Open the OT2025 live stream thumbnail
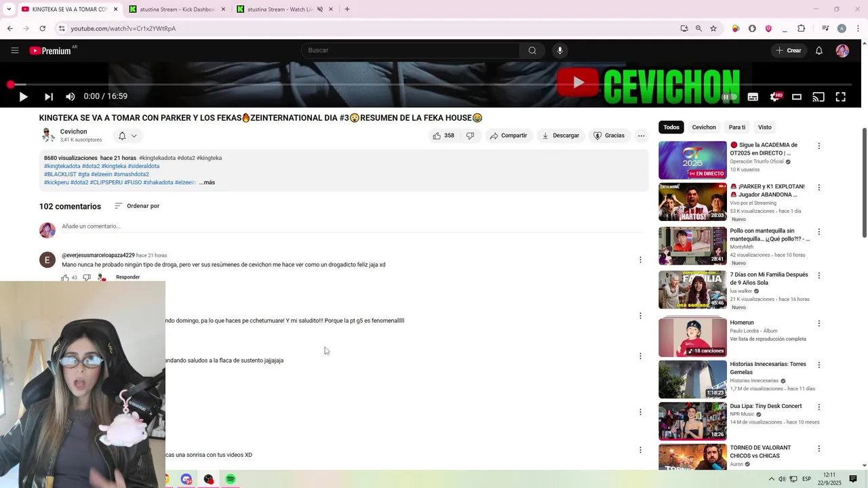Screen dimensions: 868x488 692,160
